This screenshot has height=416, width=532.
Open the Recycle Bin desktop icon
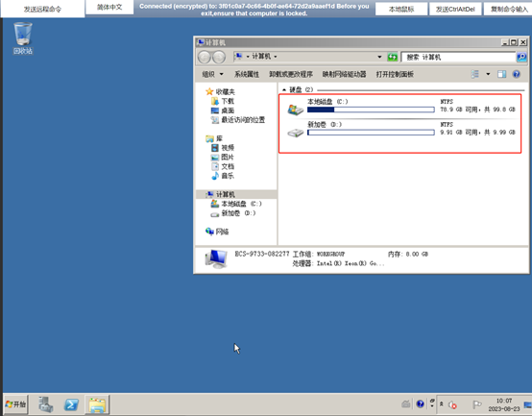(23, 38)
